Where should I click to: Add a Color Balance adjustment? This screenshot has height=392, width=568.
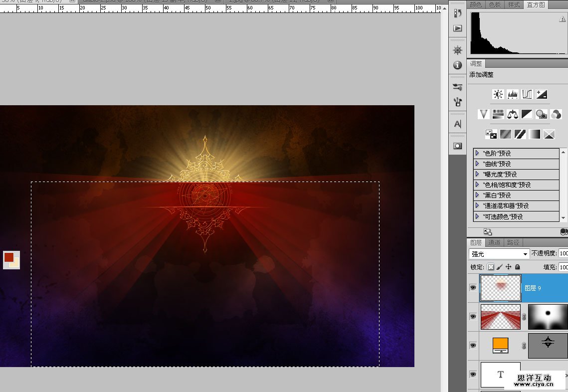pos(512,114)
